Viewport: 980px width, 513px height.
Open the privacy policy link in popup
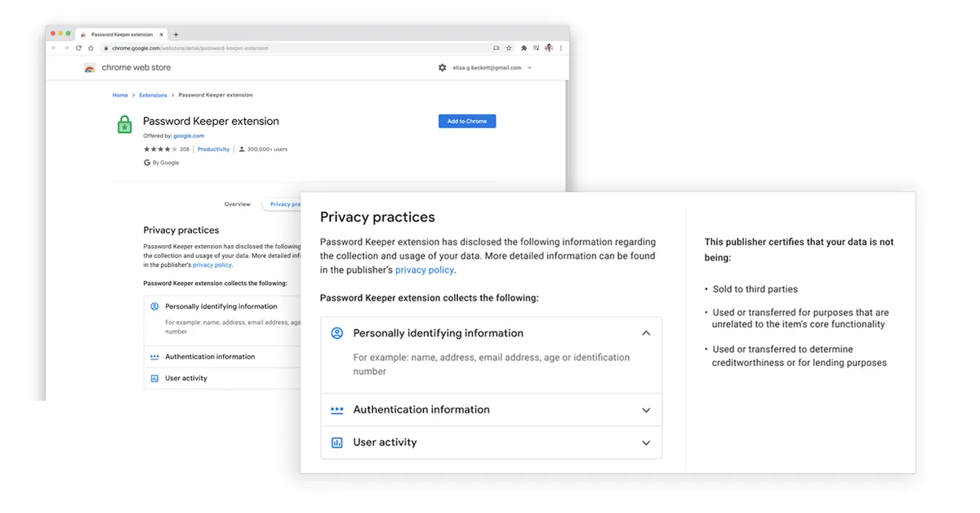(425, 270)
